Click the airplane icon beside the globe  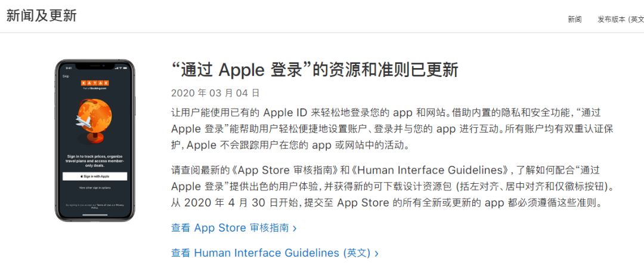(x=83, y=121)
